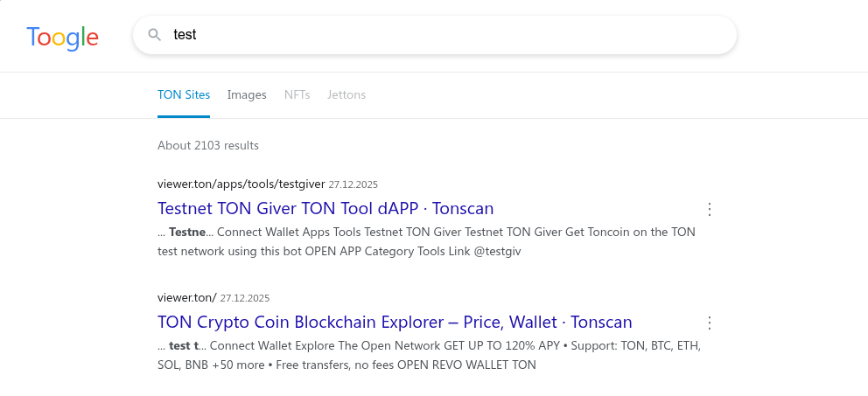Expand three-dot menu for Blockchain Explorer result

click(x=710, y=323)
